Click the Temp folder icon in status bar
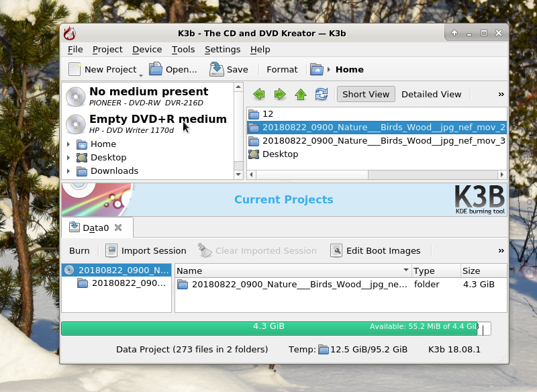 click(324, 350)
